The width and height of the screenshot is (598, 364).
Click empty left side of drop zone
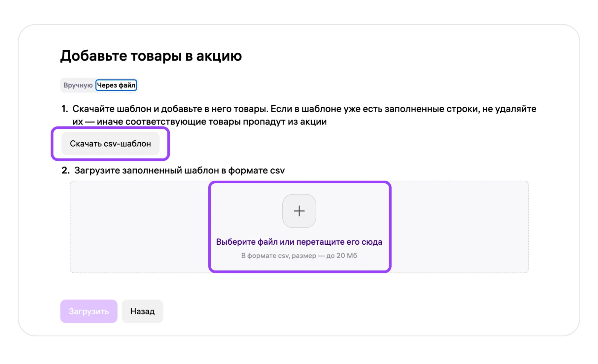(139, 227)
